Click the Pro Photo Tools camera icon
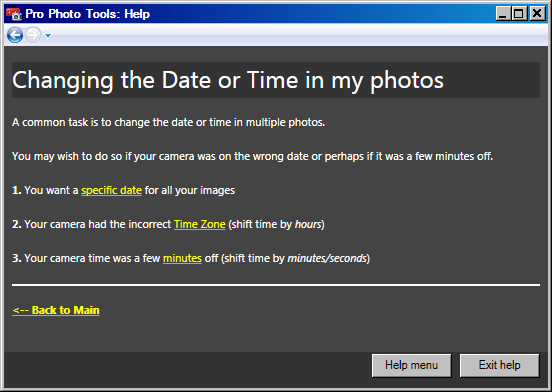This screenshot has height=392, width=552. point(14,14)
